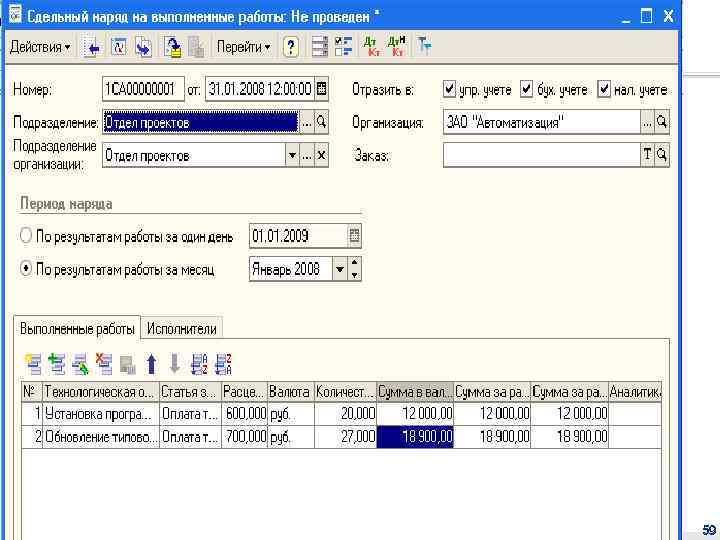
Task: Click the Номер input field
Action: point(143,89)
